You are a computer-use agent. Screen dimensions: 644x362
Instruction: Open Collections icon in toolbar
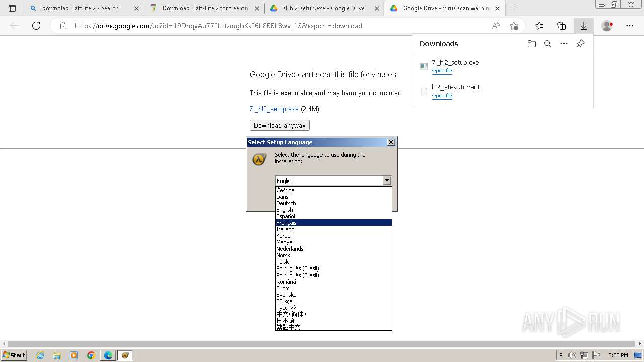561,26
